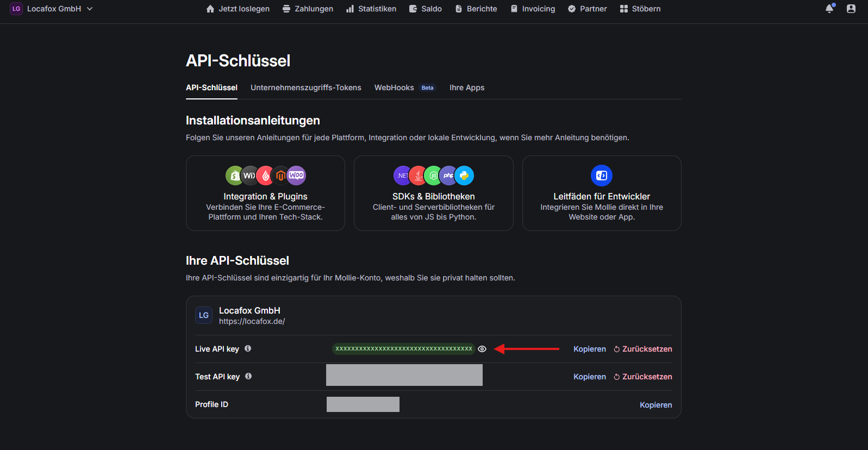The image size is (868, 450).
Task: Select the API-Schlüssel tab
Action: 211,87
